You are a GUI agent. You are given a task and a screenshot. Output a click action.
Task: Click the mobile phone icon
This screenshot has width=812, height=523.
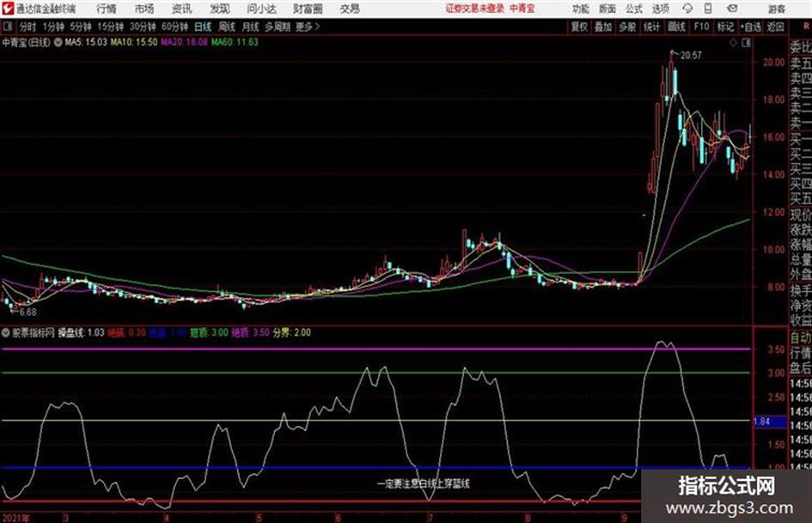[708, 9]
